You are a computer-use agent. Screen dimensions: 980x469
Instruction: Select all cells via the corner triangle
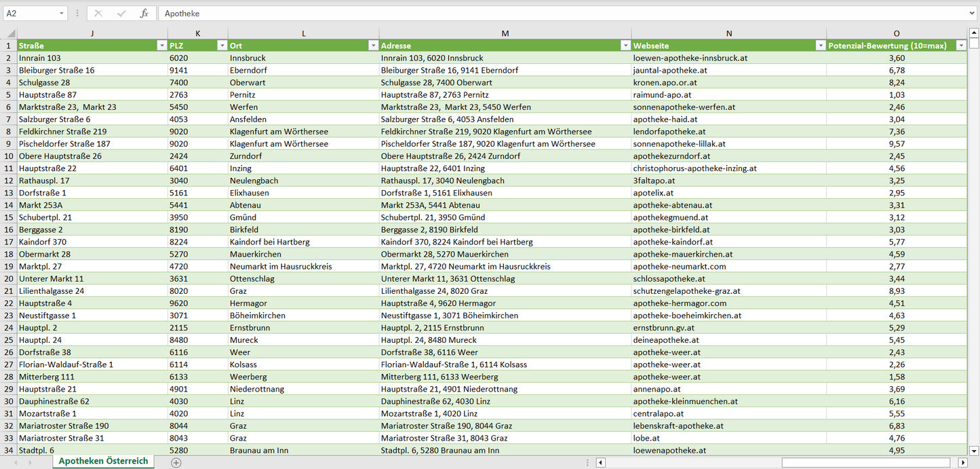click(x=9, y=33)
